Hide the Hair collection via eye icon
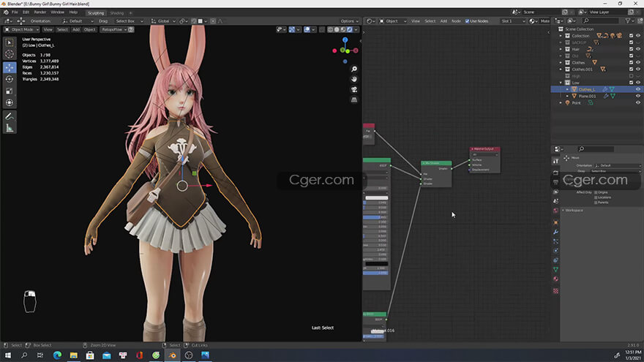644x362 pixels. tap(638, 49)
